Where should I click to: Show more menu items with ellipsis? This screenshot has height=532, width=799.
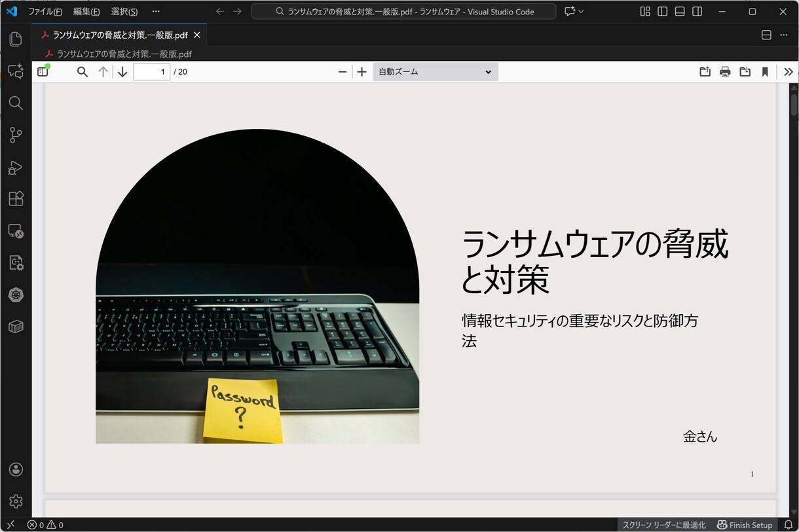pos(155,12)
